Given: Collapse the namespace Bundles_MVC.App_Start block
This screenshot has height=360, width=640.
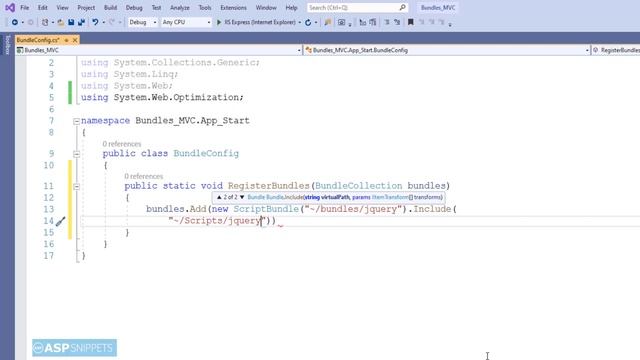Looking at the screenshot, I should (x=76, y=121).
